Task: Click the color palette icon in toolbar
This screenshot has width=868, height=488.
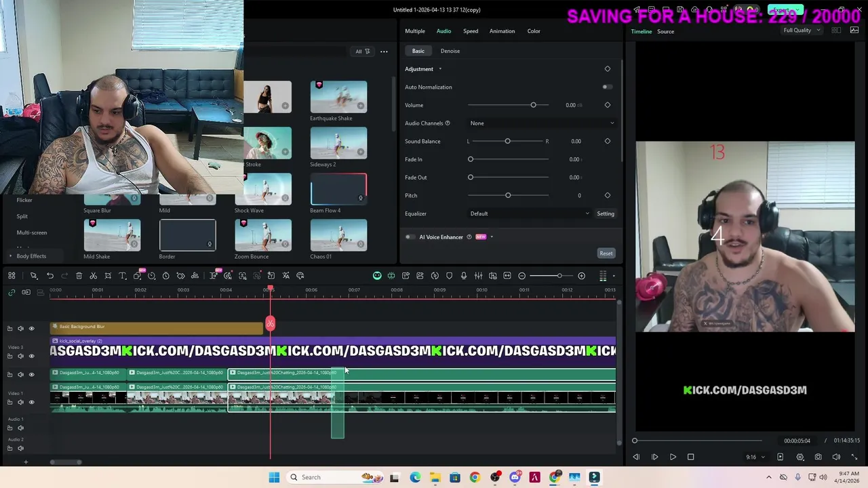Action: click(300, 276)
